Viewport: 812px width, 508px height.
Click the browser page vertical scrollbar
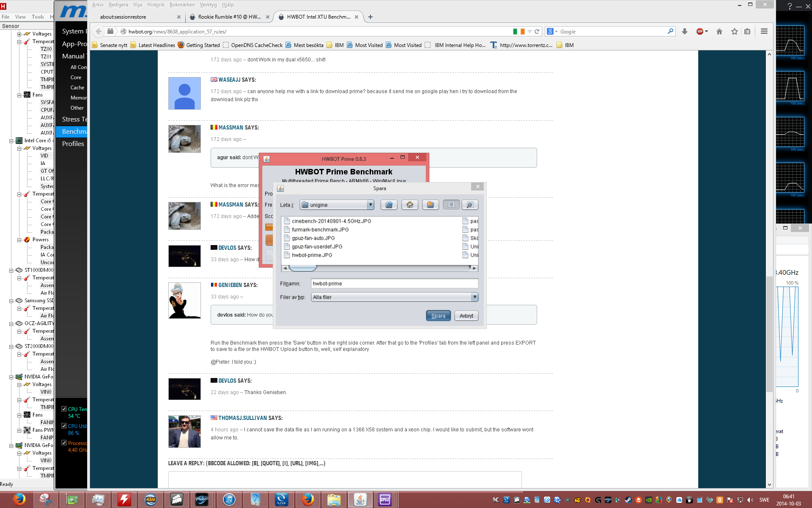(769, 334)
